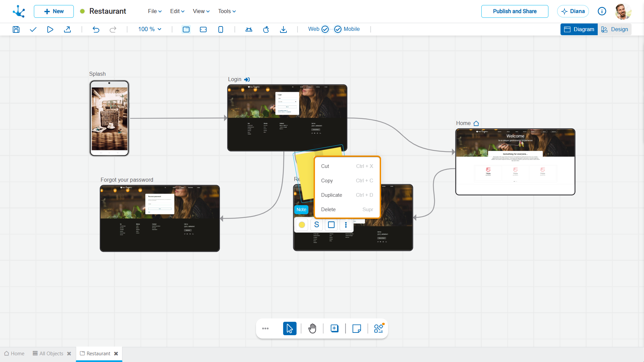Screen dimensions: 644x362
Task: Open the Diana assistant button
Action: (573, 11)
